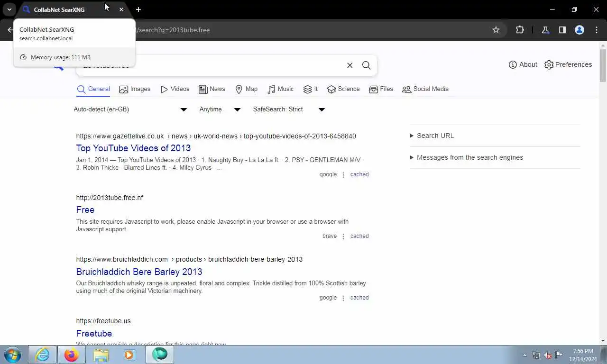Select the active browser icon in taskbar
Image resolution: width=607 pixels, height=364 pixels.
pyautogui.click(x=160, y=355)
